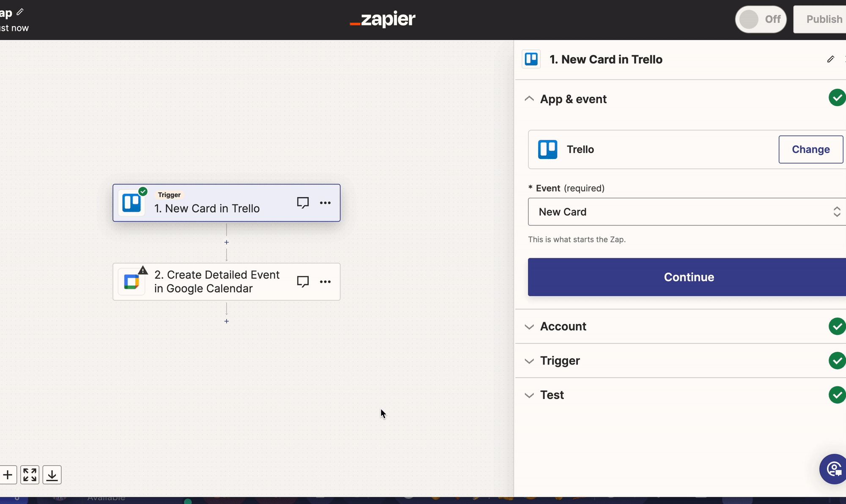Click Change button for Trello app
This screenshot has width=846, height=504.
tap(810, 149)
